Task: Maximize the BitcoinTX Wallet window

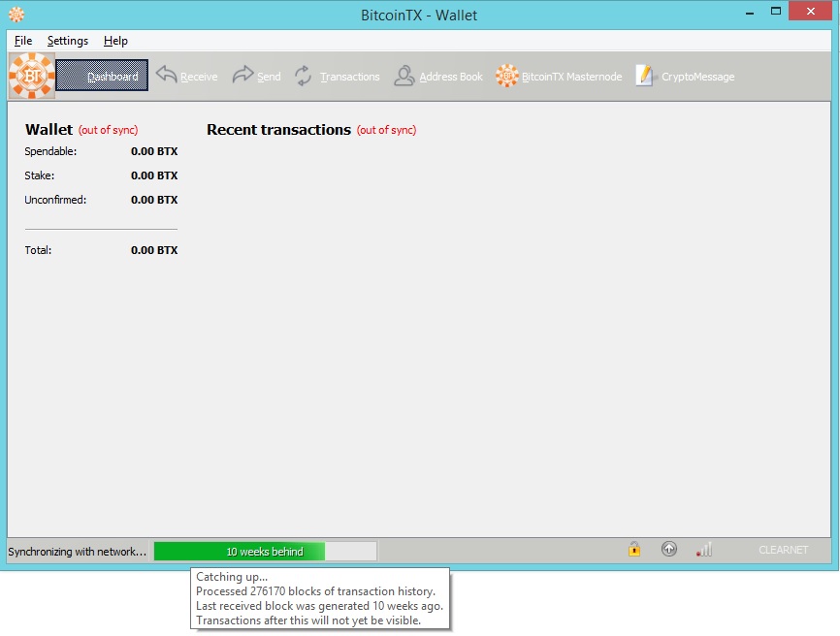Action: click(776, 12)
